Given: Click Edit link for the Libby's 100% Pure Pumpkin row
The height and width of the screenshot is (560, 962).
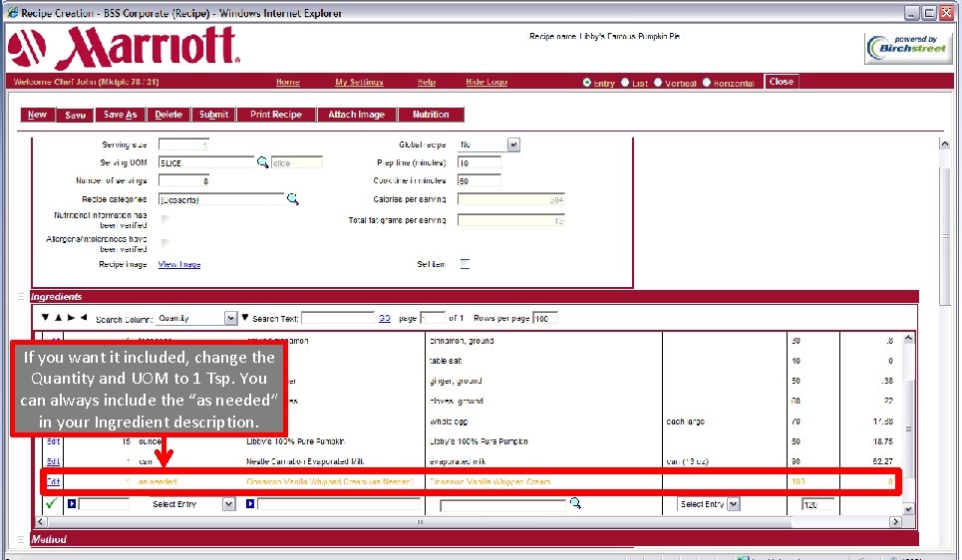Looking at the screenshot, I should pyautogui.click(x=54, y=441).
